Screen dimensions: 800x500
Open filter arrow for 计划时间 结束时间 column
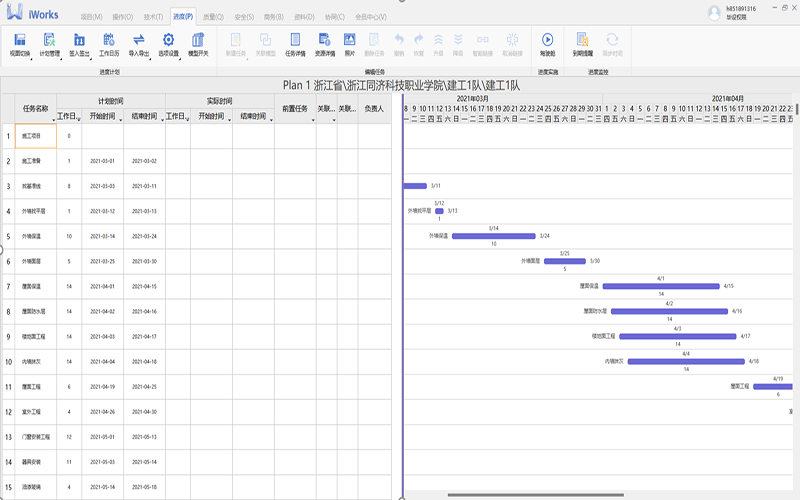[x=162, y=120]
